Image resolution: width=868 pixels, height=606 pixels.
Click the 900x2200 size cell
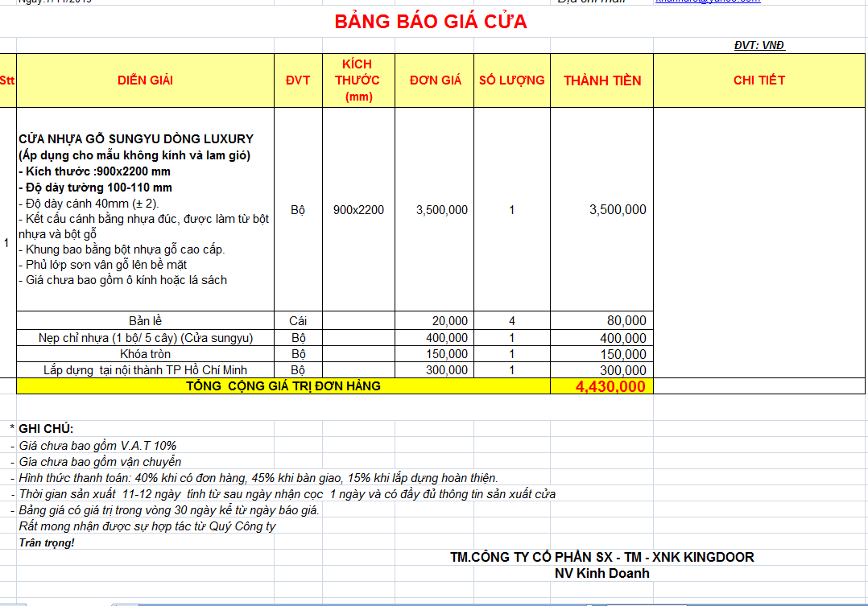pyautogui.click(x=359, y=210)
